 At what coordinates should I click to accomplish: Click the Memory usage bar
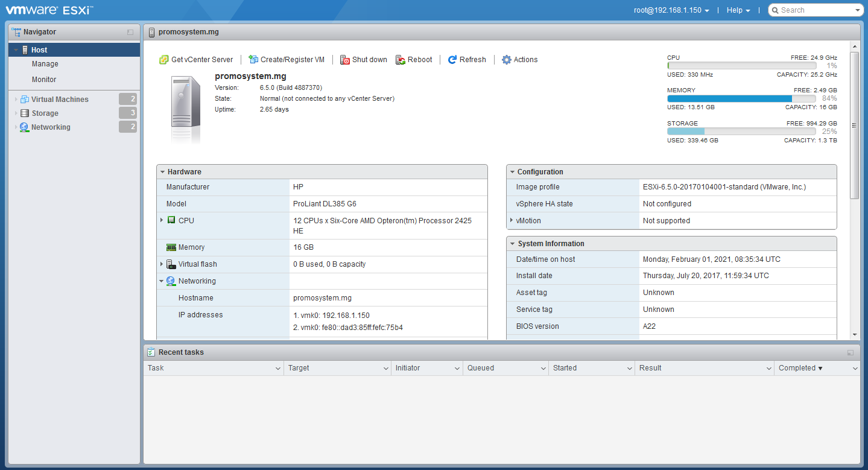pos(741,98)
